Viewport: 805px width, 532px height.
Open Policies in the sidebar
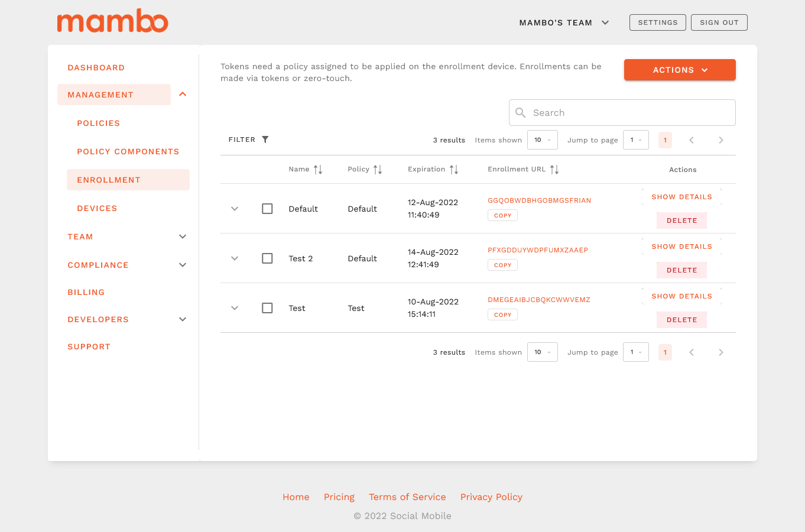pyautogui.click(x=99, y=123)
